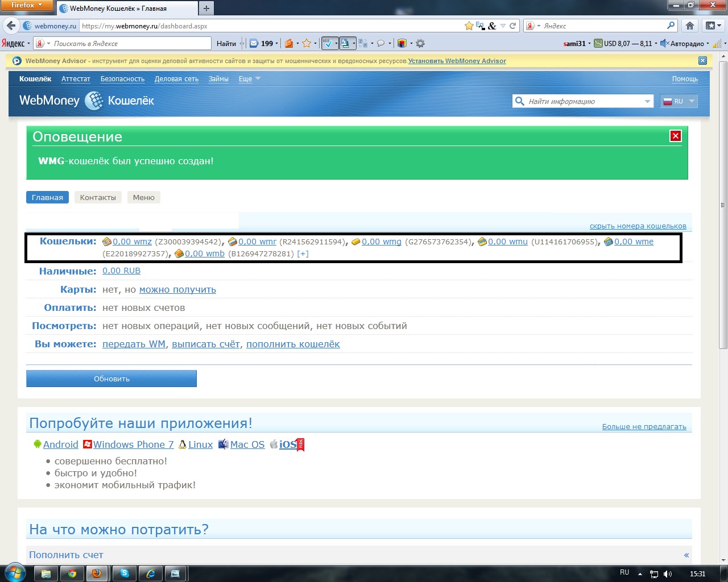
Task: Click the Yandex bar spellcheck icon
Action: pos(328,43)
